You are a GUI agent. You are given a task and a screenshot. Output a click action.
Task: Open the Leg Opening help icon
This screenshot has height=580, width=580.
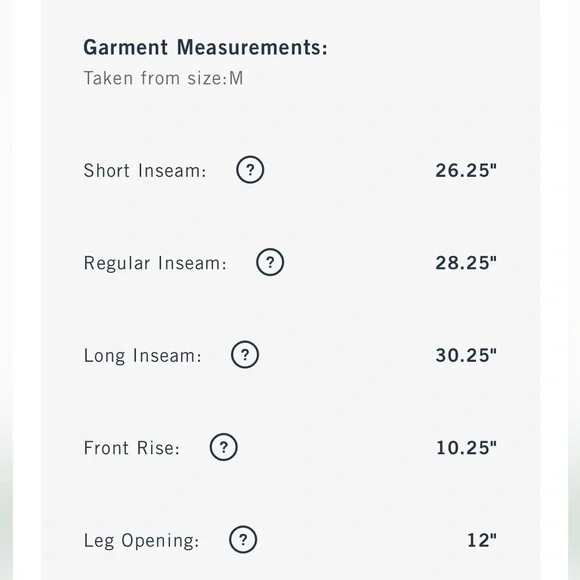[x=243, y=540]
